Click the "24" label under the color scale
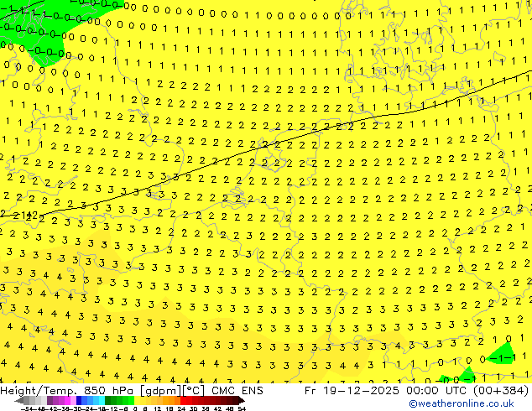The image size is (532, 411). tap(181, 408)
